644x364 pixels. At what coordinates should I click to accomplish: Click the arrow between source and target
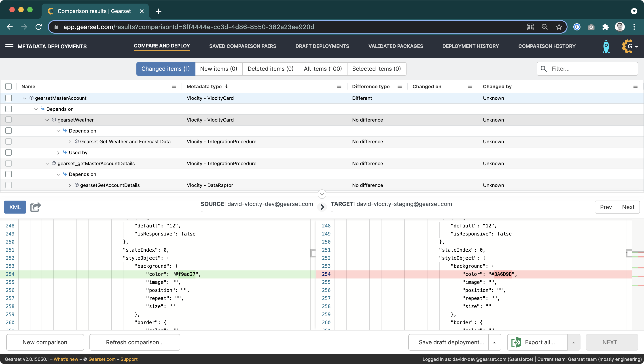click(x=322, y=207)
